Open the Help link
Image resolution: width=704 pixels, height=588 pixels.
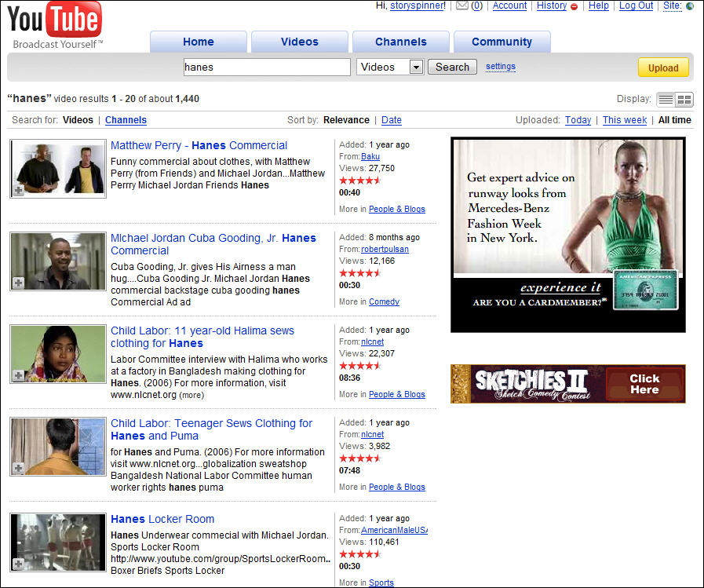point(599,5)
